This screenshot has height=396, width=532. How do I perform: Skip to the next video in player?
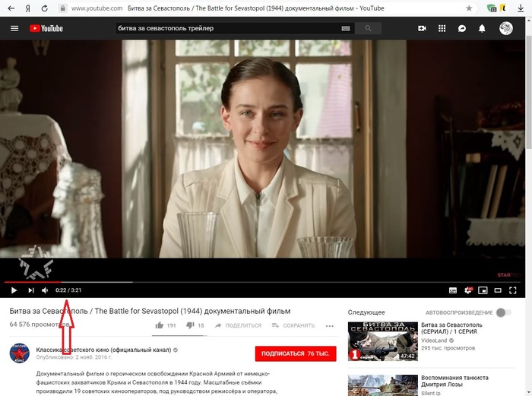point(31,290)
